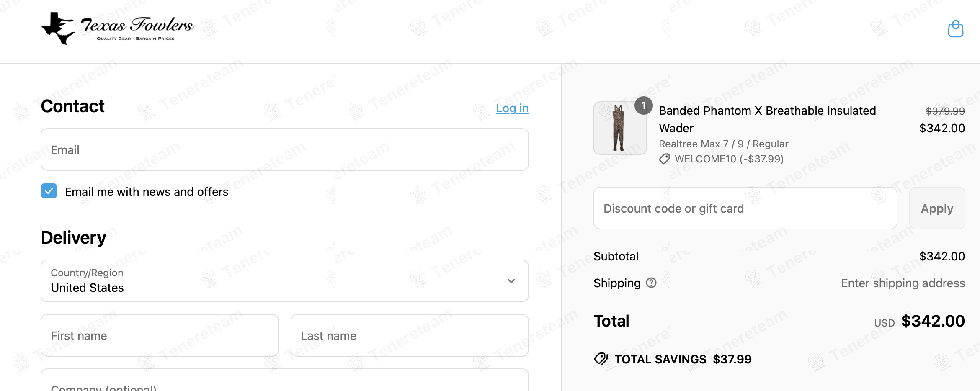This screenshot has height=391, width=980.
Task: Click the Last name field
Action: tap(409, 336)
